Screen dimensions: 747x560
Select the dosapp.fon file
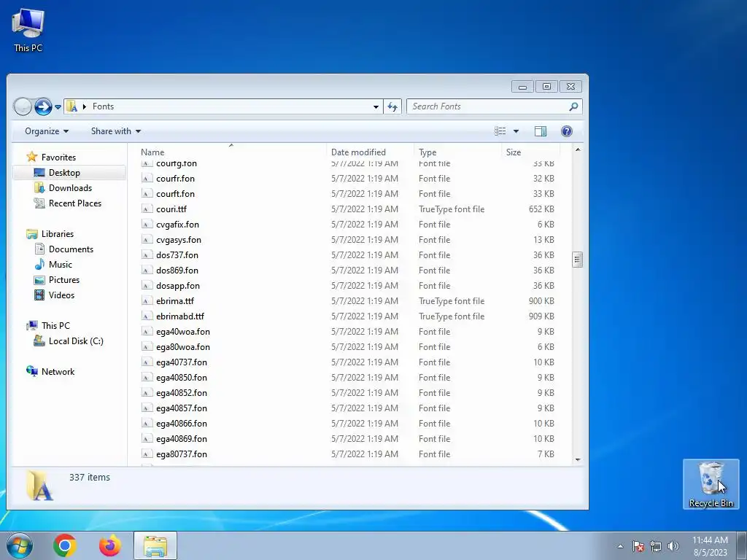(178, 286)
